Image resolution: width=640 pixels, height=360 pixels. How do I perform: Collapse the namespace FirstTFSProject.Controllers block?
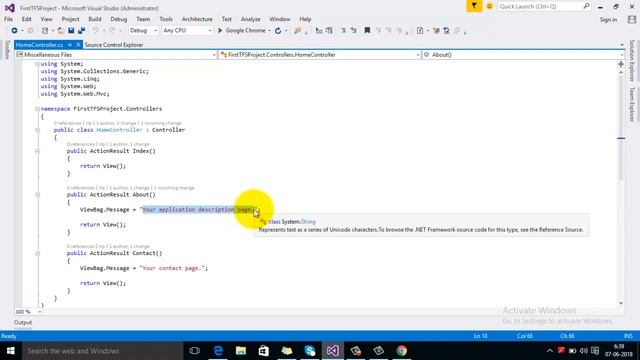pyautogui.click(x=37, y=109)
